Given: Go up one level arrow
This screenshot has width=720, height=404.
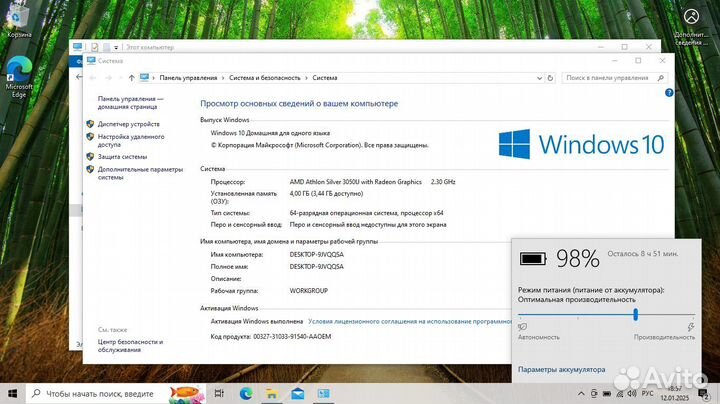Looking at the screenshot, I should [x=131, y=78].
